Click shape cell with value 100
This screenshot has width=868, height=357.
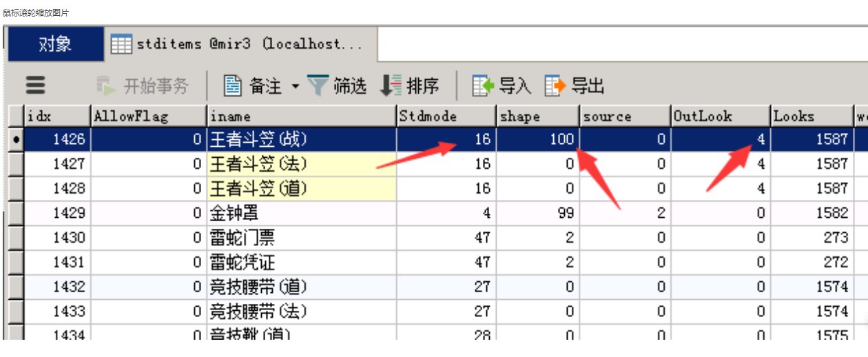(537, 139)
